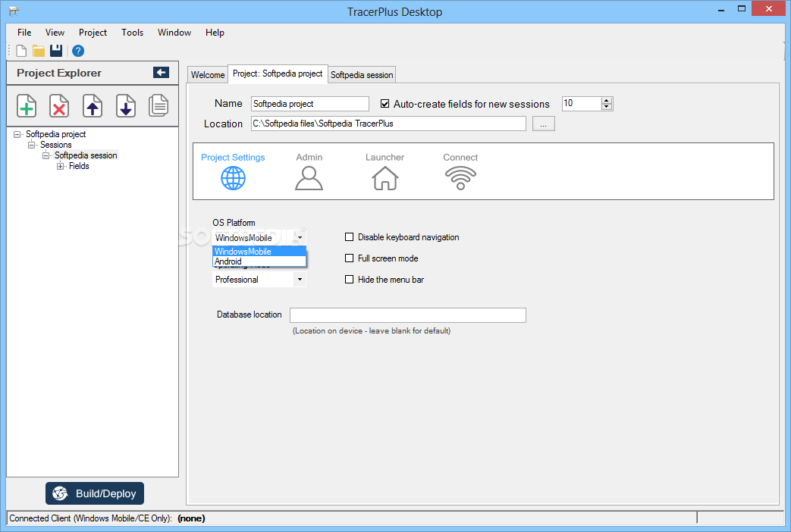Toggle Auto-create fields for new sessions checkbox
This screenshot has width=791, height=532.
pos(385,104)
